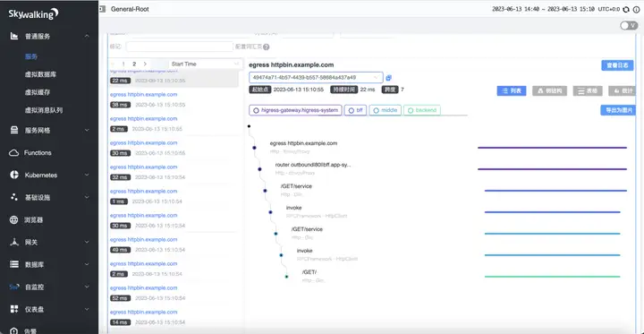644x334 pixels.
Task: Open the egress trace with 14 ms
Action: (x=174, y=318)
